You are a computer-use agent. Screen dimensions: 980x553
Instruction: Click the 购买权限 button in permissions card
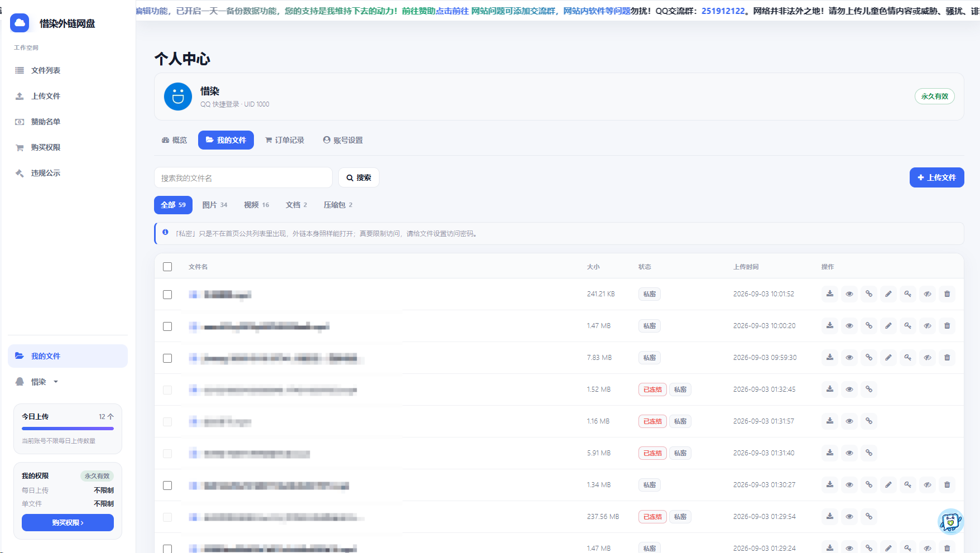coord(68,523)
